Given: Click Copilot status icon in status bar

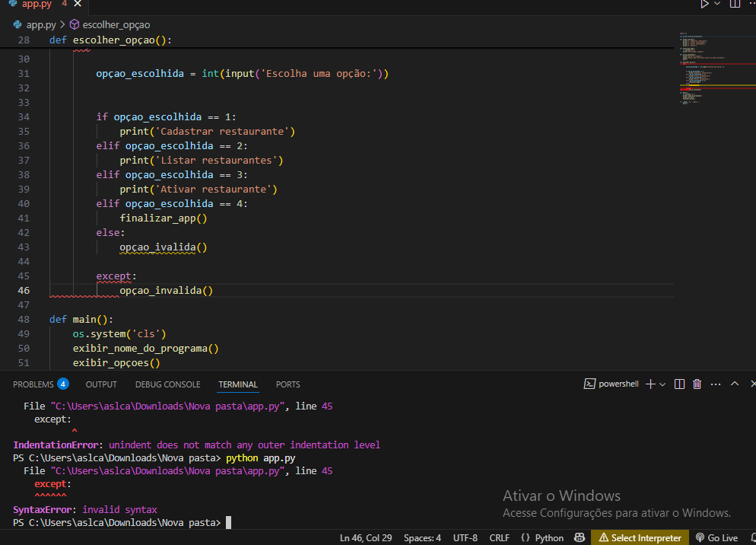Looking at the screenshot, I should [580, 537].
